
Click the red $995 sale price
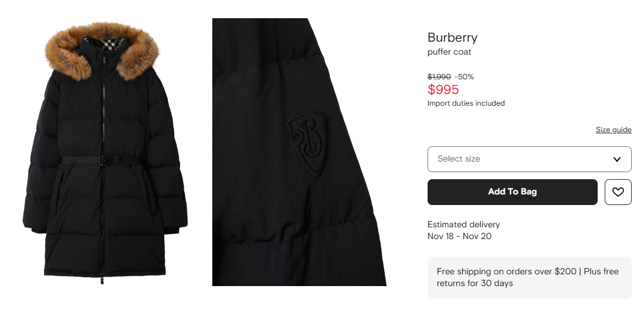[x=443, y=90]
